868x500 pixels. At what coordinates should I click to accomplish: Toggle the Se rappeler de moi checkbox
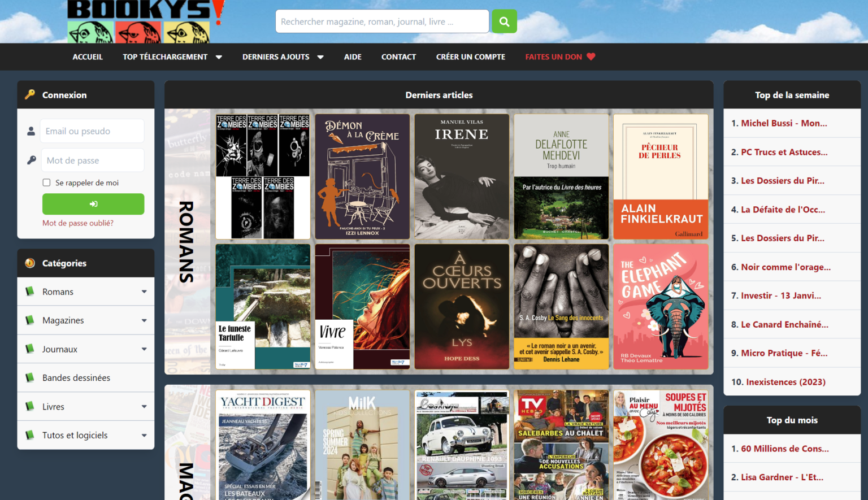click(46, 182)
